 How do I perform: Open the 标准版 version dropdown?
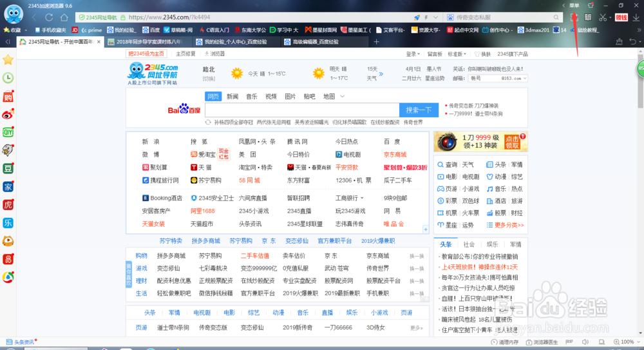tap(457, 54)
